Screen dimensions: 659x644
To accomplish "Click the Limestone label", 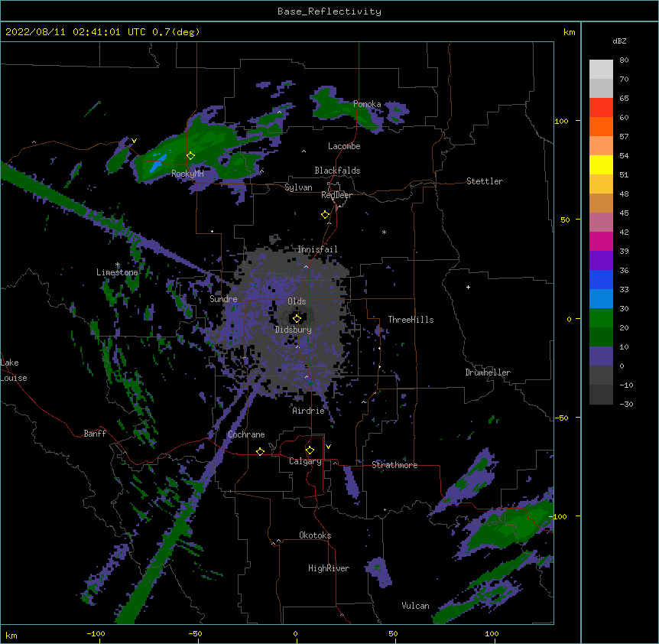I will coord(117,272).
